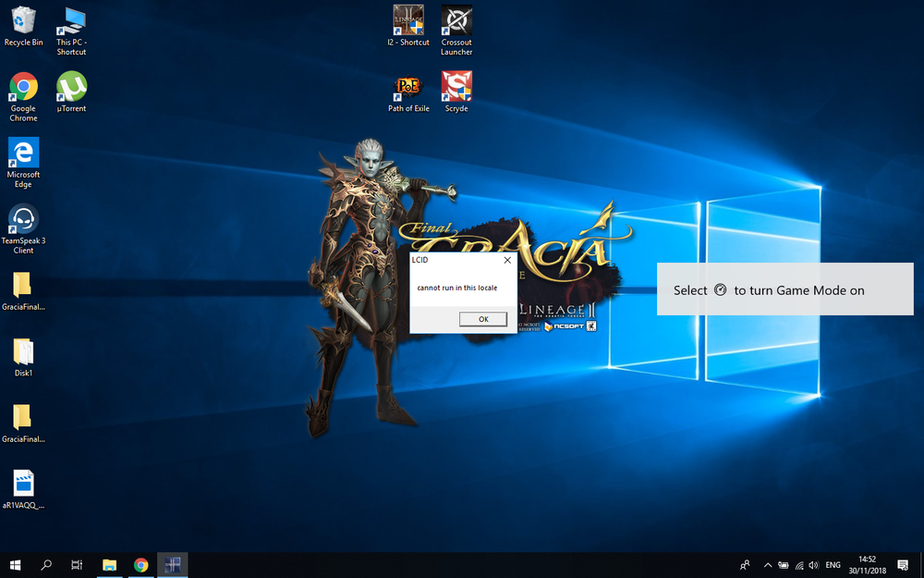Open Google Chrome from the taskbar

coord(140,564)
